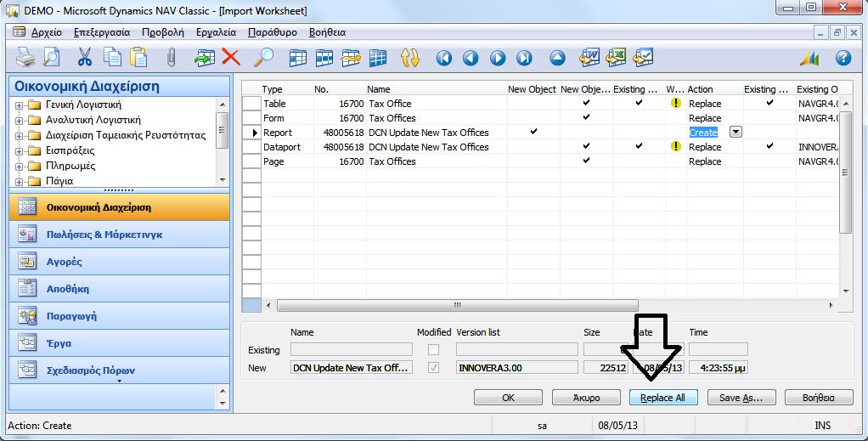Screen dimensions: 868x441
Task: Open the Αποθήκη navigation pane
Action: coord(119,289)
